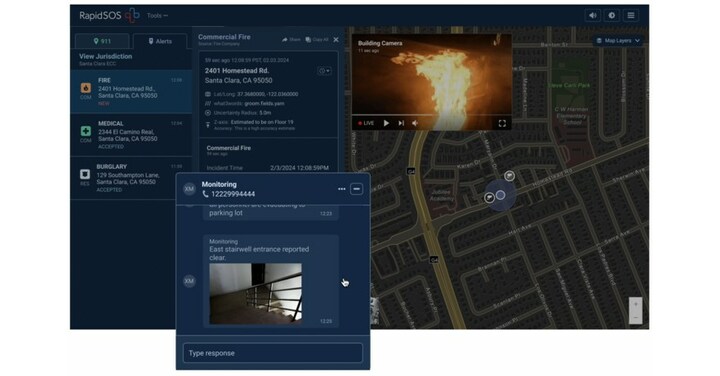Select the MEDICAL alert at 2344 El Camino Real
This screenshot has height=376, width=720.
click(131, 135)
